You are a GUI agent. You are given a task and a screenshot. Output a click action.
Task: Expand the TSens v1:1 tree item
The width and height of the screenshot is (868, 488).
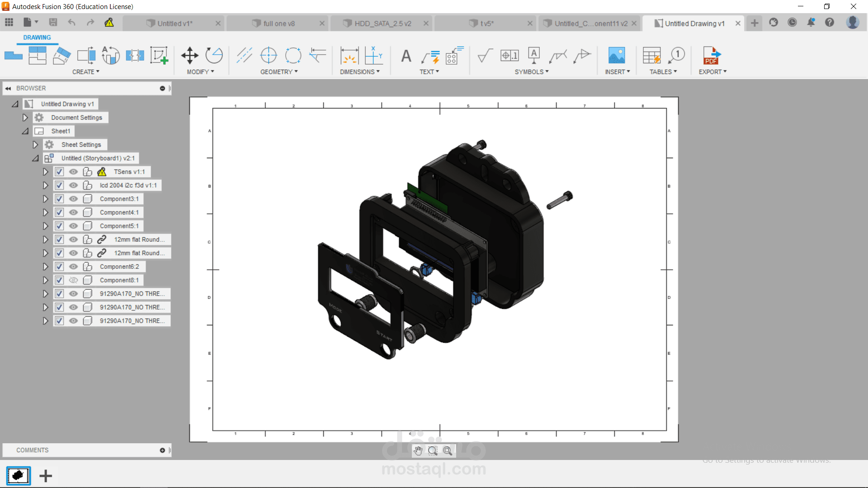tap(45, 172)
